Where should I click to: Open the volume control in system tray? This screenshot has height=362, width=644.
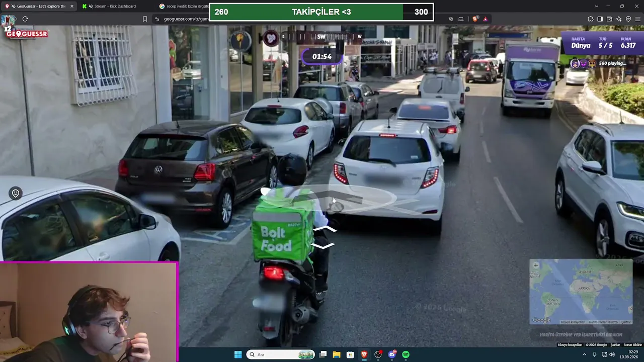click(612, 354)
